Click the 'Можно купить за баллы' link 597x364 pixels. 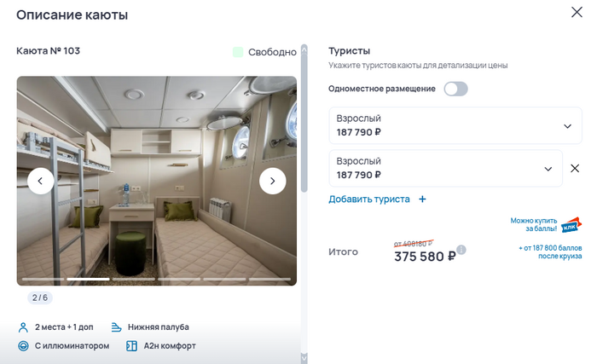[534, 224]
